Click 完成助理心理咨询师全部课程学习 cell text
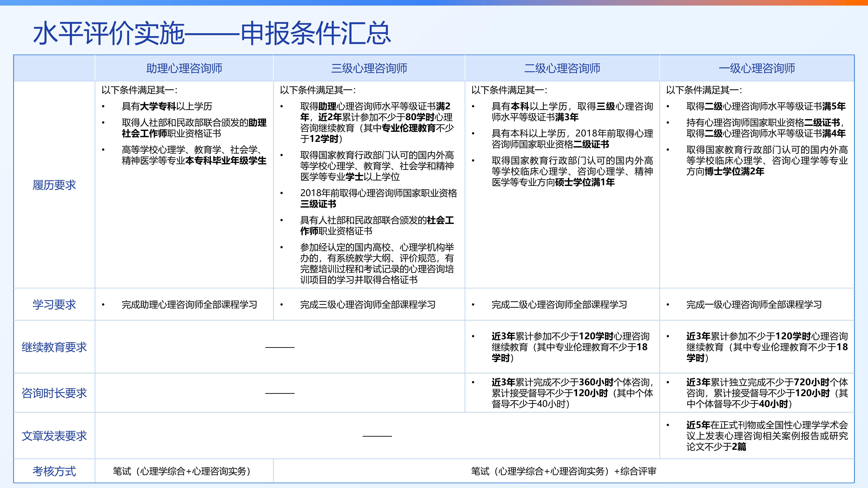Image resolution: width=868 pixels, height=488 pixels. (189, 305)
